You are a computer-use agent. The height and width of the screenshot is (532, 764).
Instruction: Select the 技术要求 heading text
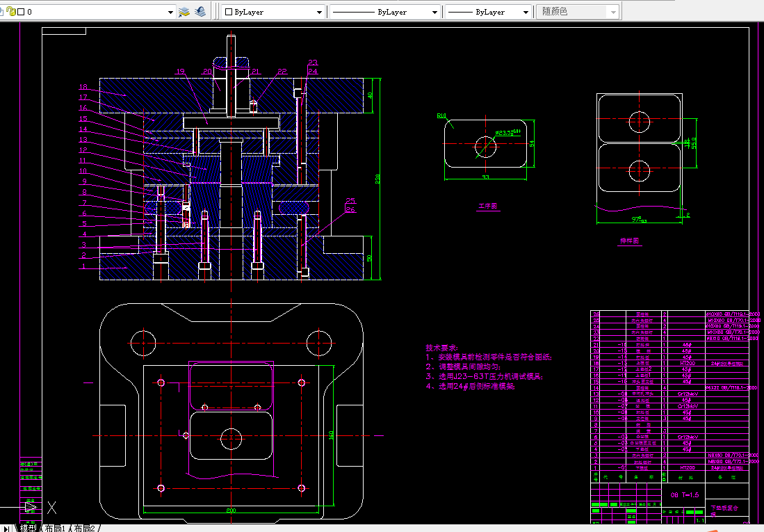[442, 348]
